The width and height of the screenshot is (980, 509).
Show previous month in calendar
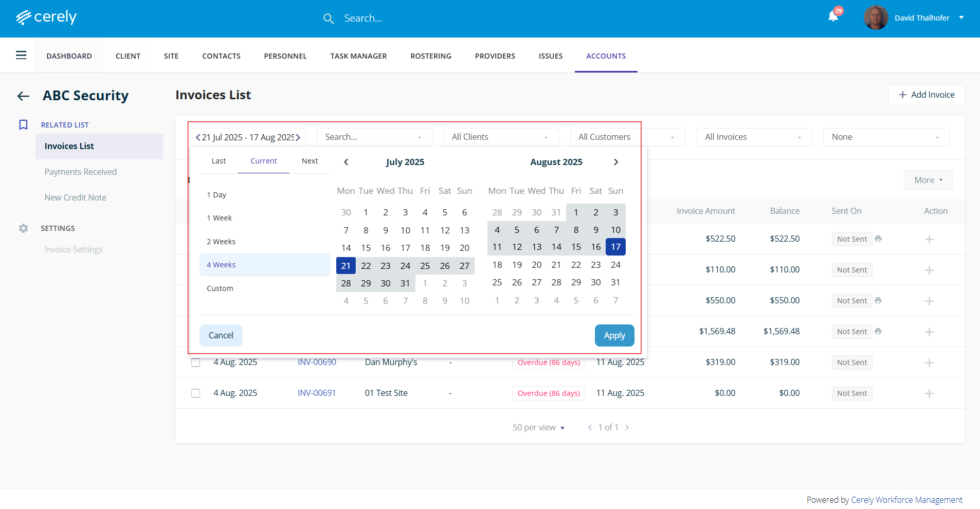346,162
